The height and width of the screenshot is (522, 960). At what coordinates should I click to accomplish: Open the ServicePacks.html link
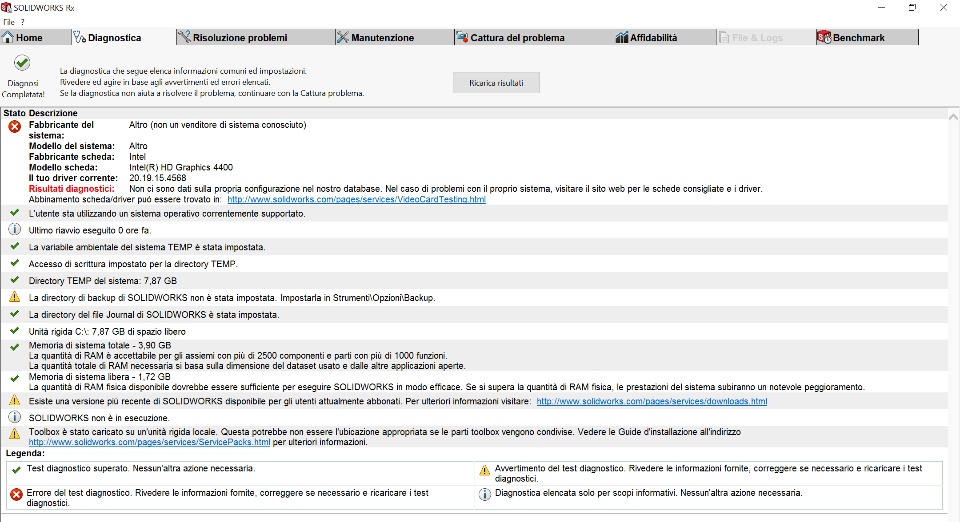pos(149,442)
